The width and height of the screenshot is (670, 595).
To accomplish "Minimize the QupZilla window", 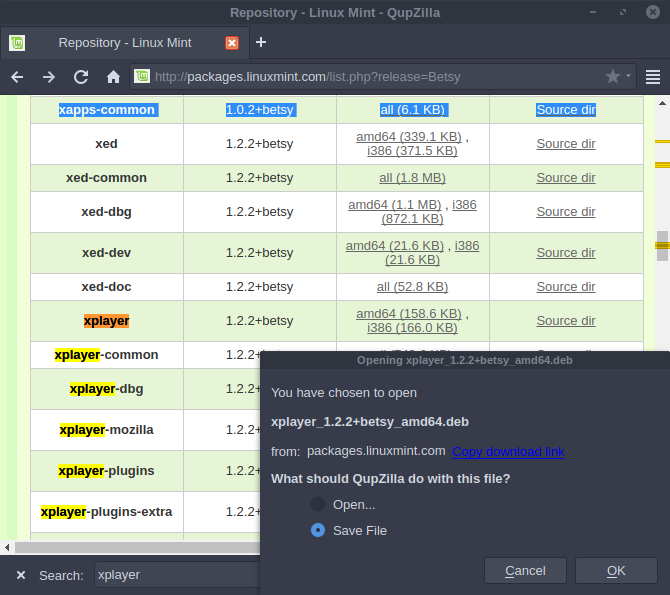I will 593,12.
